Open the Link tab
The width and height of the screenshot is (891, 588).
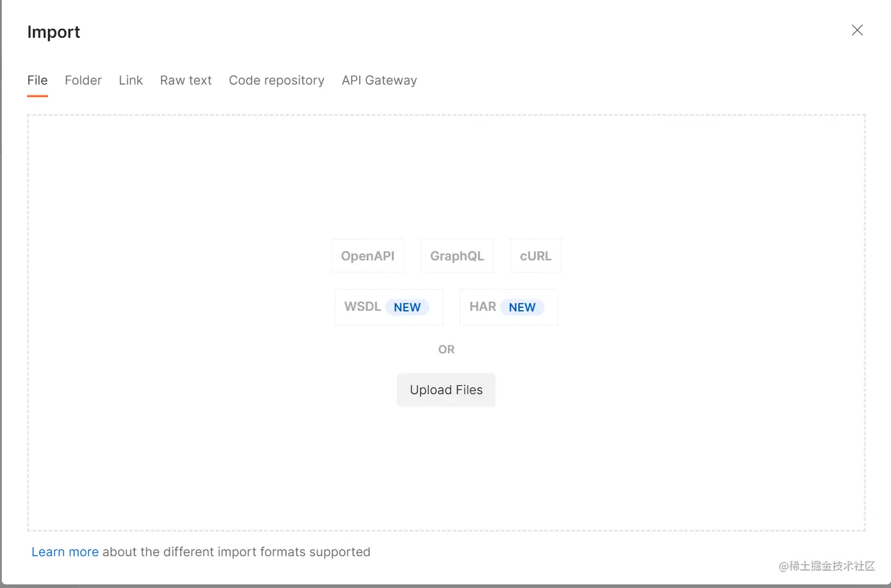(131, 80)
